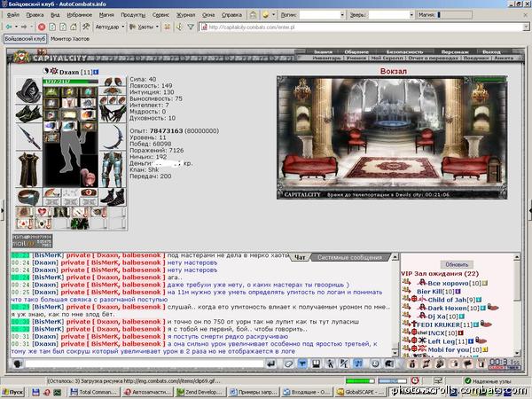Click the money bag icon in bottom bar
532x399 pixels.
click(x=412, y=364)
